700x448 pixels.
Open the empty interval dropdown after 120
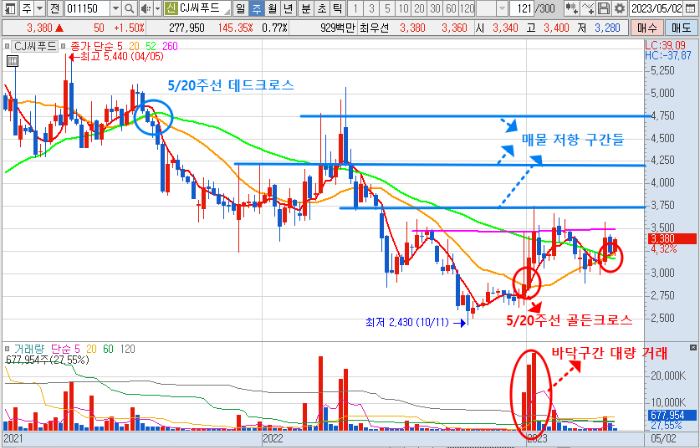tap(502, 8)
